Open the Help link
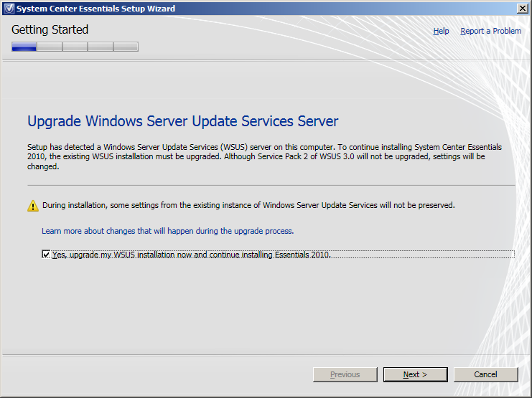 (x=441, y=31)
